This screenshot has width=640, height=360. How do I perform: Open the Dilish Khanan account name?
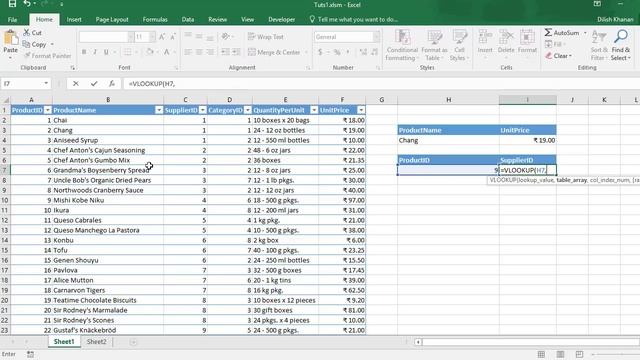tap(615, 19)
